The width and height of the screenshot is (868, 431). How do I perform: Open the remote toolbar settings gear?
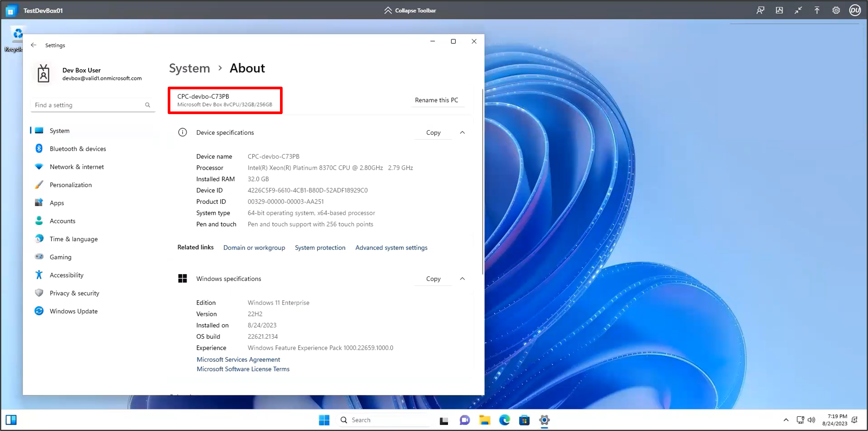pyautogui.click(x=836, y=11)
